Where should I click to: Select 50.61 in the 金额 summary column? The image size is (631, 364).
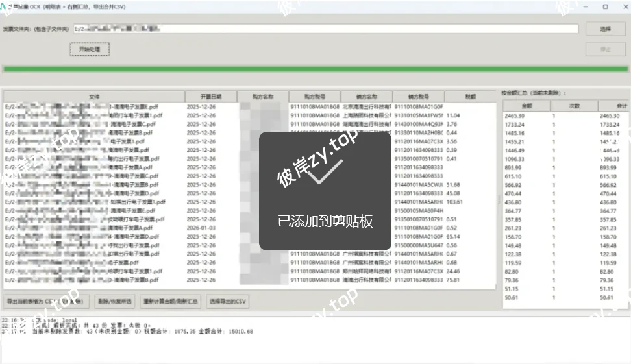pyautogui.click(x=512, y=298)
